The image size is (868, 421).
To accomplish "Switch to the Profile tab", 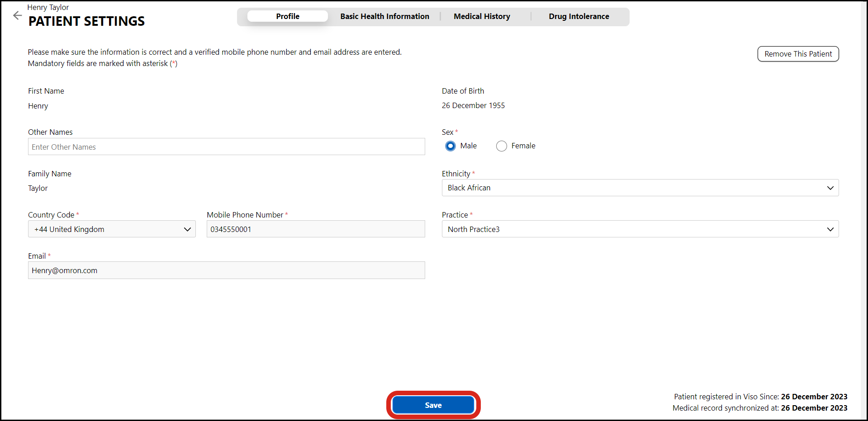I will tap(288, 16).
